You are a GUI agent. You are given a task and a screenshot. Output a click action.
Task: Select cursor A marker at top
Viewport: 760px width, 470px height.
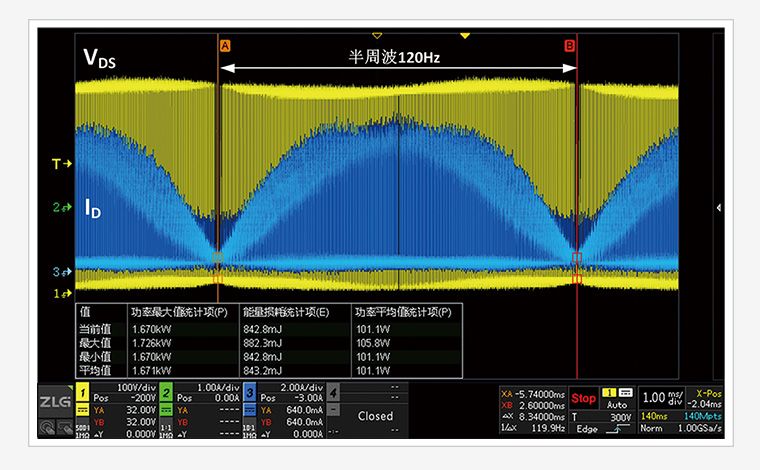224,46
